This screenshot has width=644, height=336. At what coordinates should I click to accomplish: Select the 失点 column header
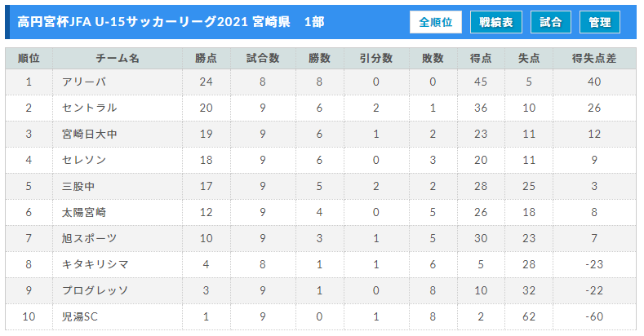tap(529, 58)
